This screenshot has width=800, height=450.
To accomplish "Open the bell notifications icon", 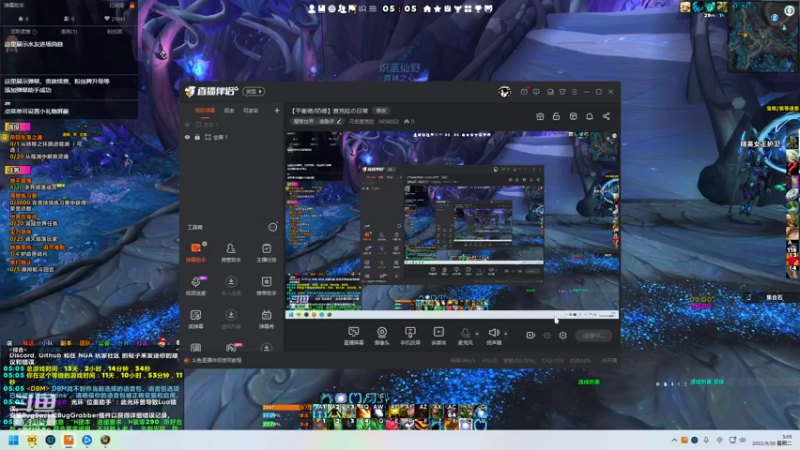I will [x=589, y=116].
